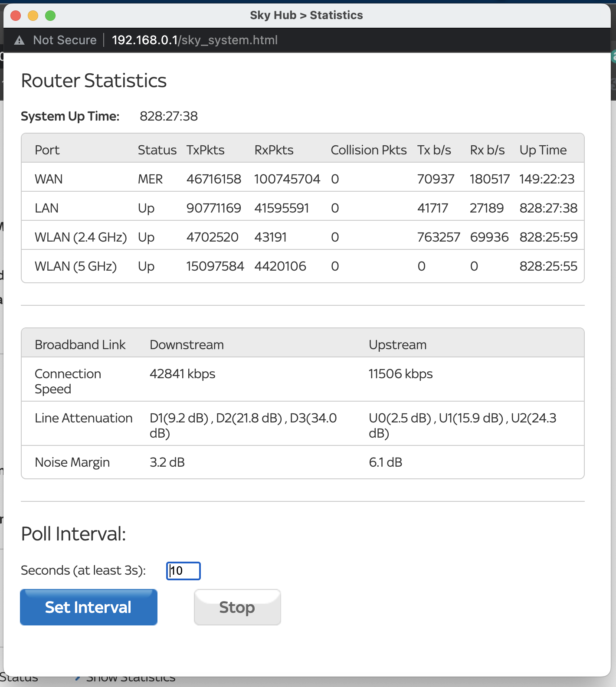616x687 pixels.
Task: Click the Up Time column header
Action: tap(543, 150)
